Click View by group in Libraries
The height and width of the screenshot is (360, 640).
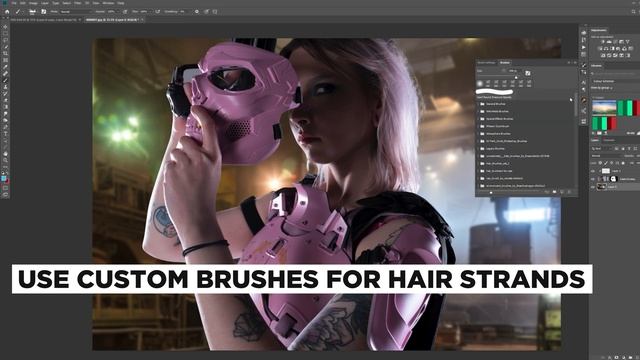click(x=602, y=88)
